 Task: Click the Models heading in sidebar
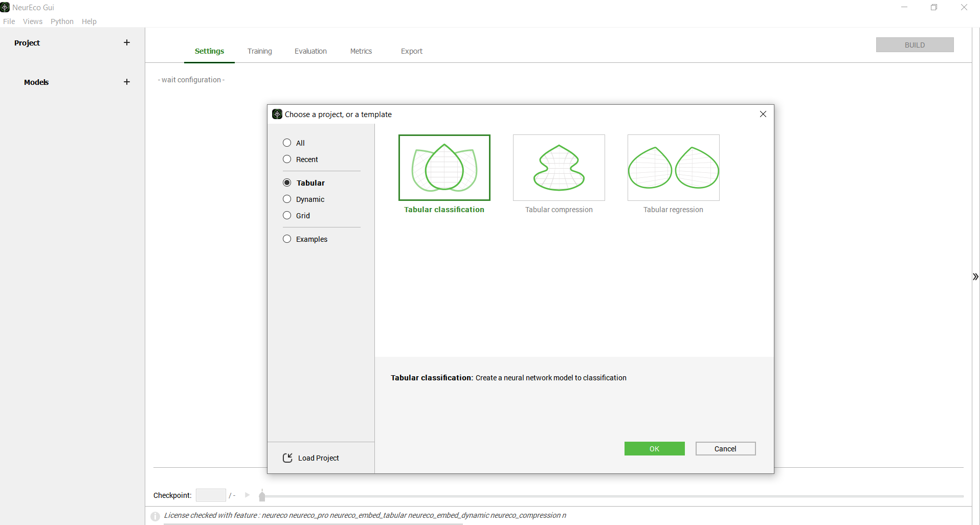[x=36, y=82]
